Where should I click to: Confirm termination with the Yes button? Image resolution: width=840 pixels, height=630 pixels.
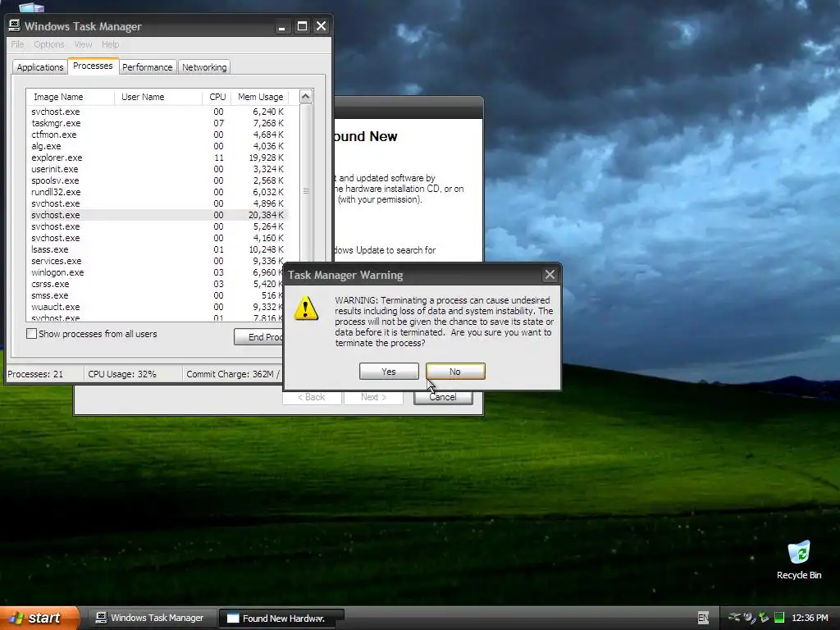pos(389,372)
